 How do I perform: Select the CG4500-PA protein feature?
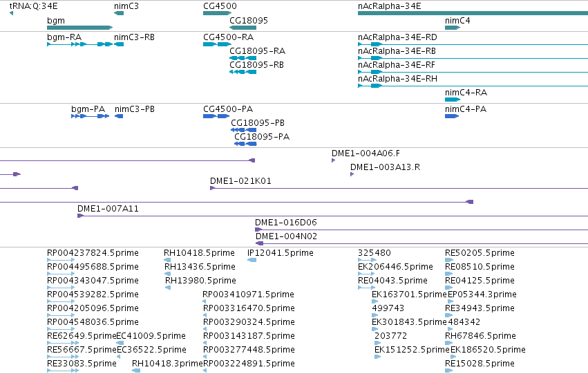(x=216, y=116)
